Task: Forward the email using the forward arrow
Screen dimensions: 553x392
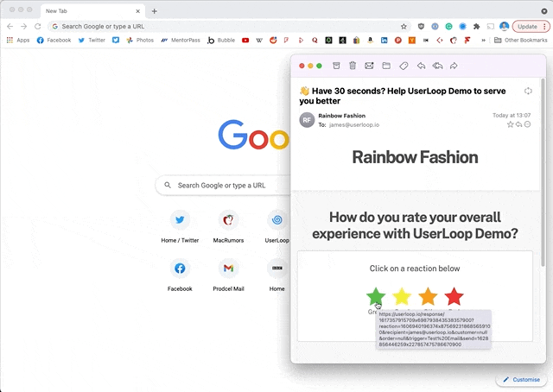Action: (454, 66)
